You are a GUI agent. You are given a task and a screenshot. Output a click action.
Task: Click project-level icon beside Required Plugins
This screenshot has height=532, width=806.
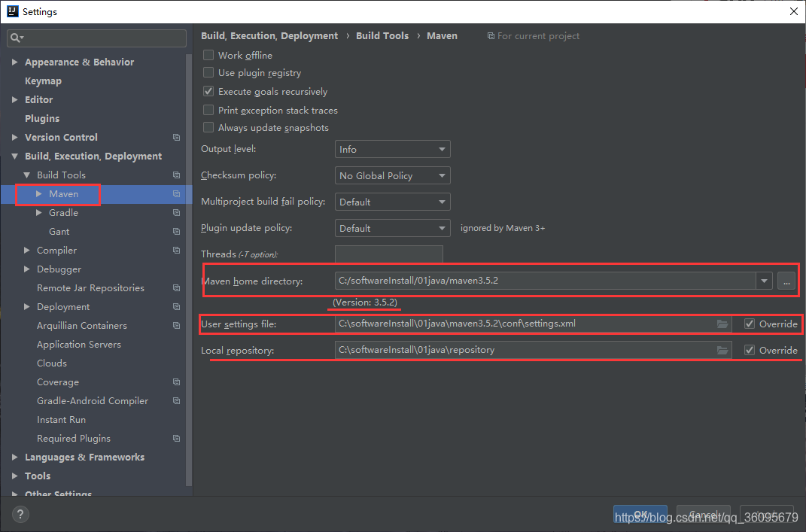176,439
